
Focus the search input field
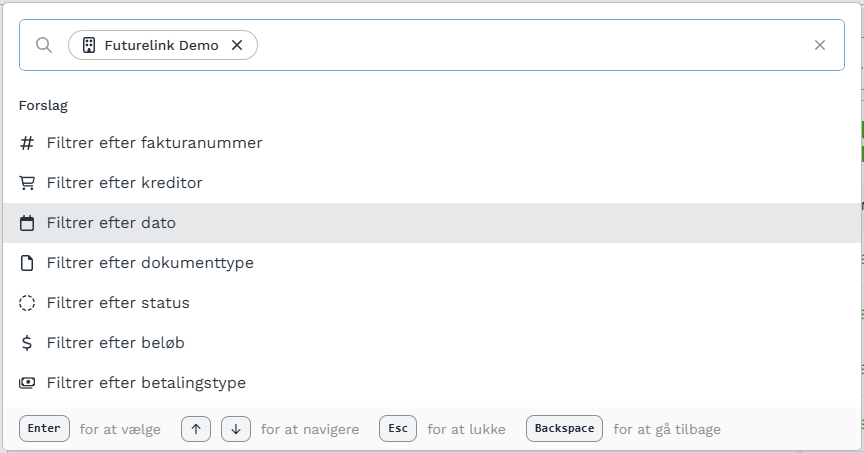pos(529,45)
